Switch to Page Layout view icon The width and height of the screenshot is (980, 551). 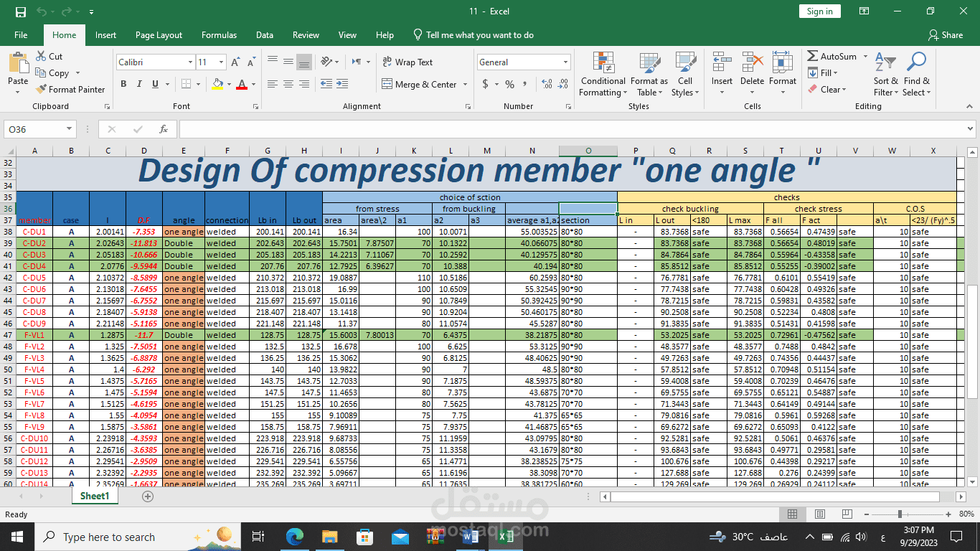[819, 514]
